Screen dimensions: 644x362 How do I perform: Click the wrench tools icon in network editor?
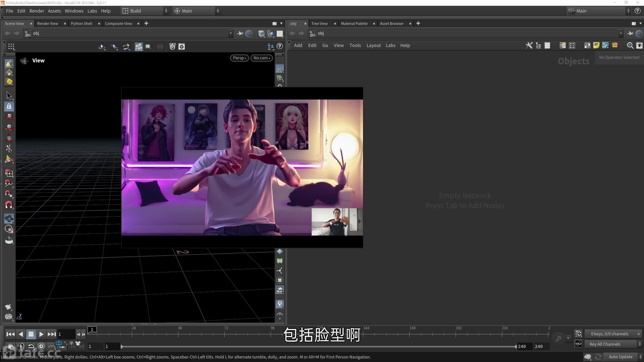tap(529, 46)
